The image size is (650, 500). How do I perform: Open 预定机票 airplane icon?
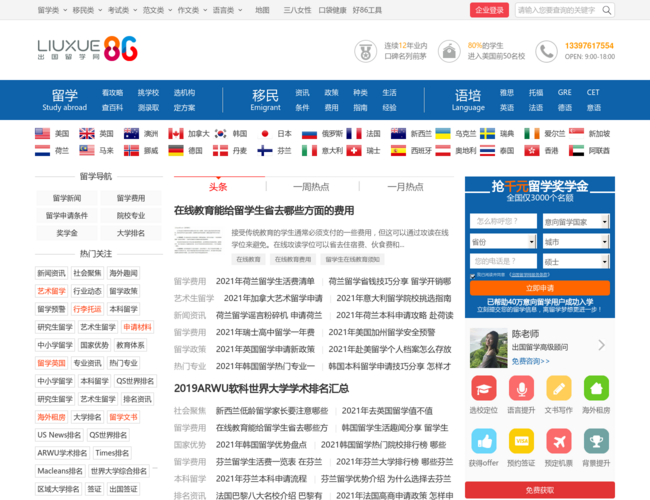(x=559, y=441)
